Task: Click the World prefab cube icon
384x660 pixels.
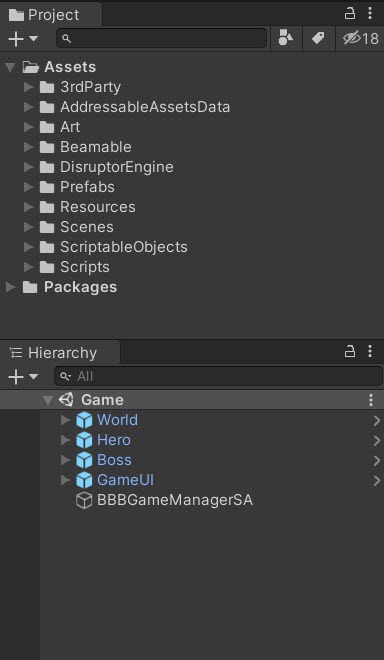Action: click(84, 420)
